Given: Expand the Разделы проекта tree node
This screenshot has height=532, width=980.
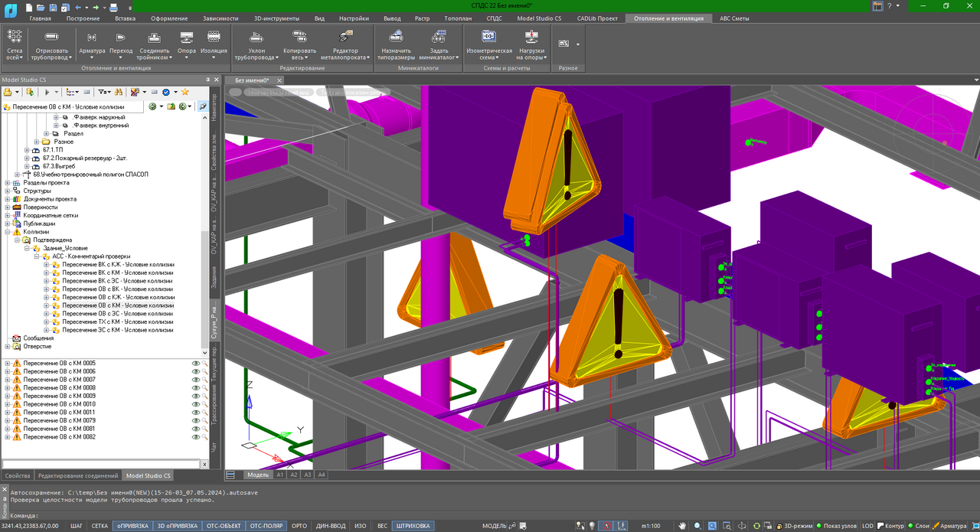Looking at the screenshot, I should pos(8,183).
